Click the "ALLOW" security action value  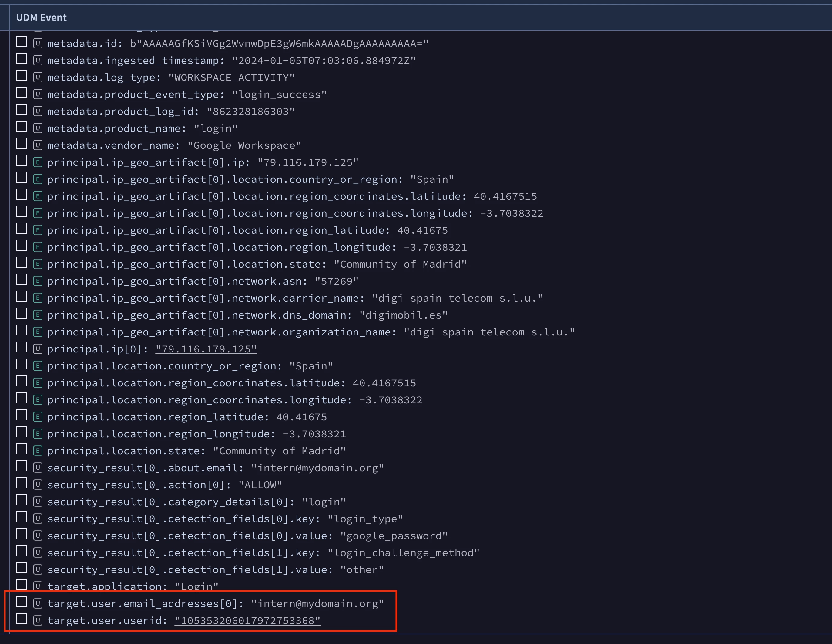(x=260, y=484)
